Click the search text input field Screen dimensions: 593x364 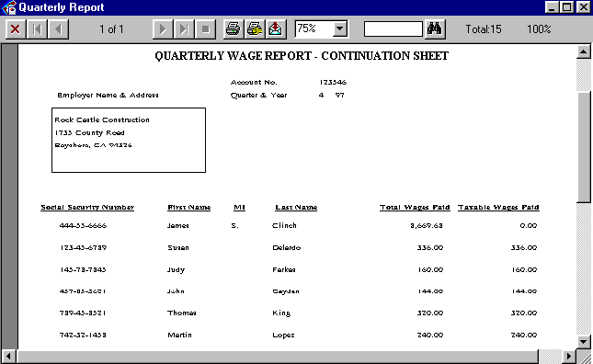click(393, 29)
